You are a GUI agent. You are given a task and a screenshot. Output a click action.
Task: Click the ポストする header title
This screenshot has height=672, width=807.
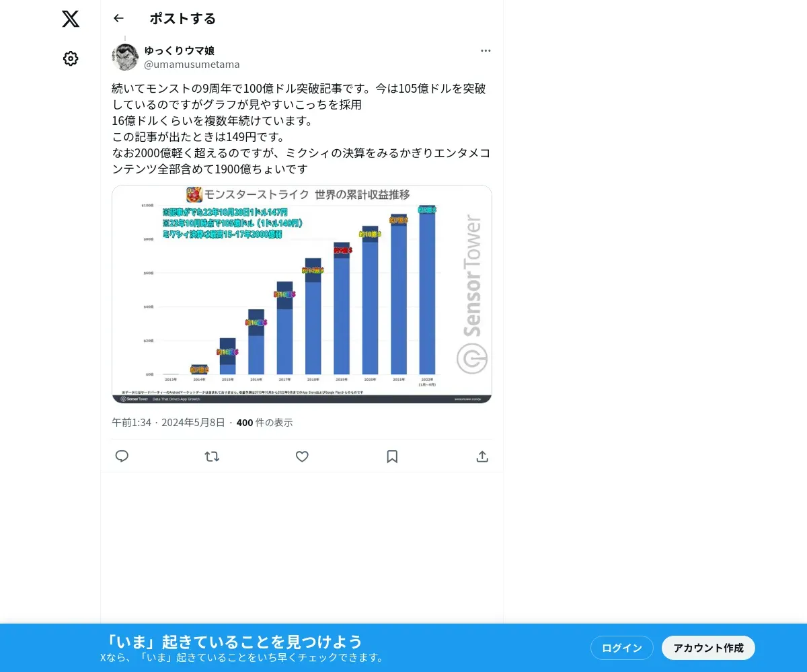[183, 19]
